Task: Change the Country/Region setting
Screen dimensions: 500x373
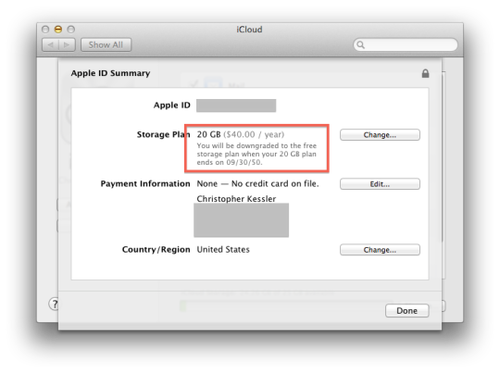Action: tap(380, 250)
